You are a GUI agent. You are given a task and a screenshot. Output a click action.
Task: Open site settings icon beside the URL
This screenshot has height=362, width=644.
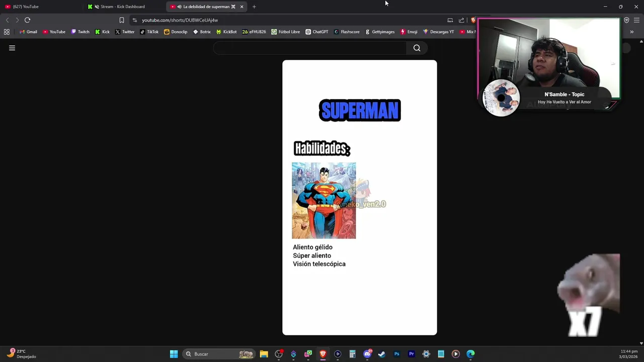(134, 20)
